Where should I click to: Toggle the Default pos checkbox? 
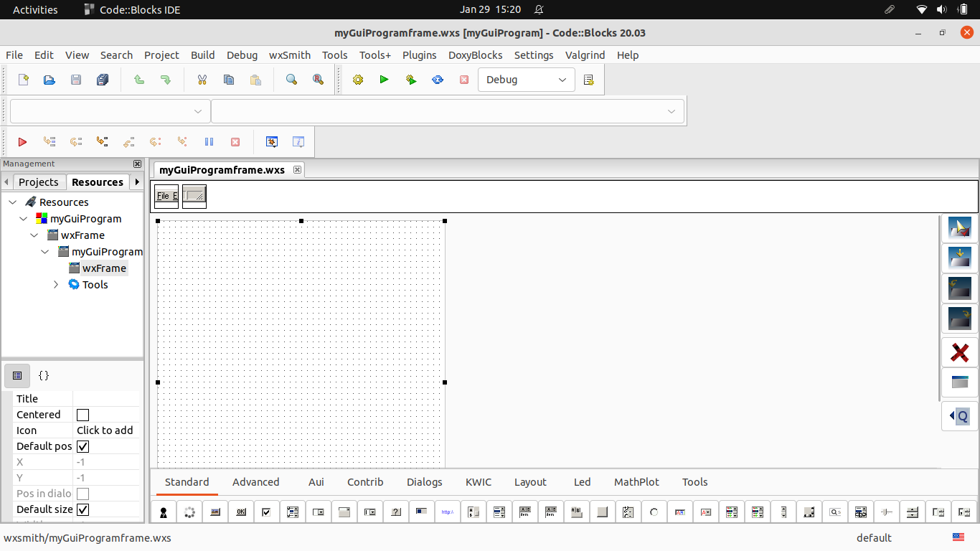pos(83,446)
